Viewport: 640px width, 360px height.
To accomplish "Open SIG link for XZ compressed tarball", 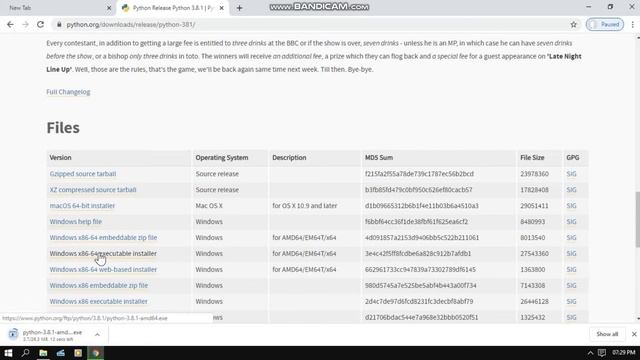I will (571, 189).
